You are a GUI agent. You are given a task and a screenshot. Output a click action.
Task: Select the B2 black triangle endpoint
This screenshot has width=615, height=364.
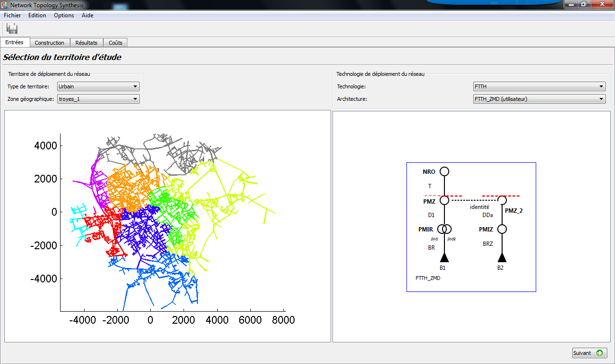(502, 257)
